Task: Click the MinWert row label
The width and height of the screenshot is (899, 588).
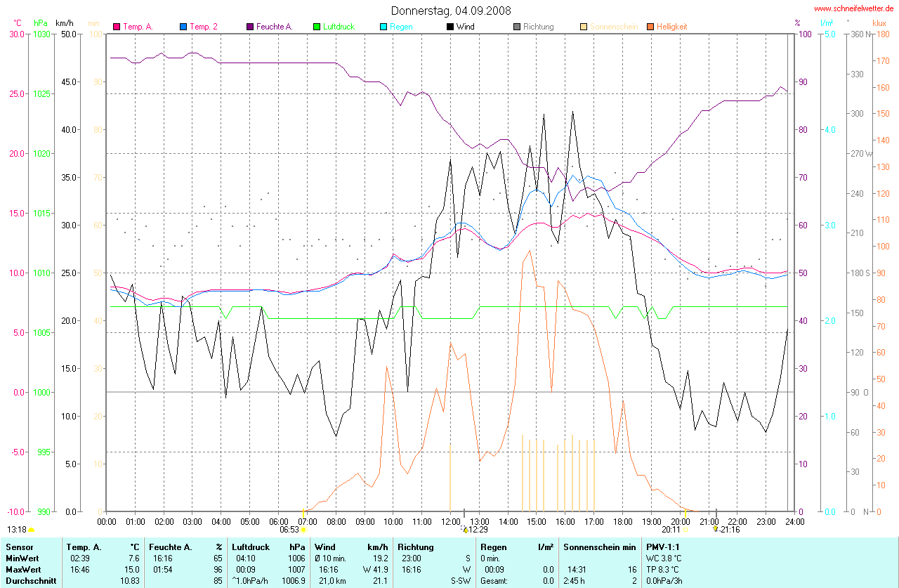Action: 22,558
